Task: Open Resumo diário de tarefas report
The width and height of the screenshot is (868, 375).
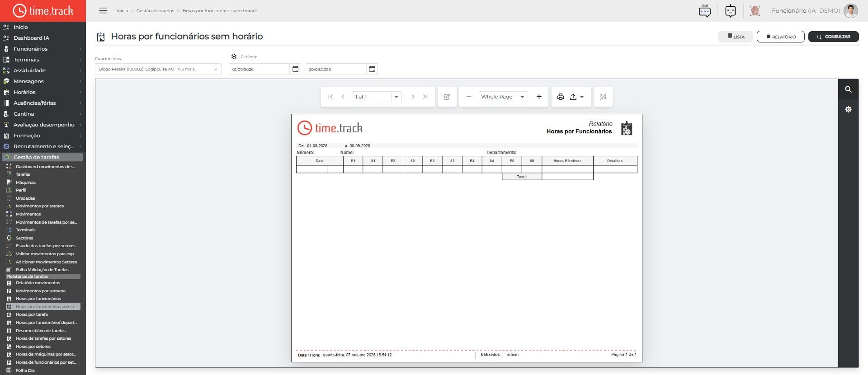Action: point(41,331)
